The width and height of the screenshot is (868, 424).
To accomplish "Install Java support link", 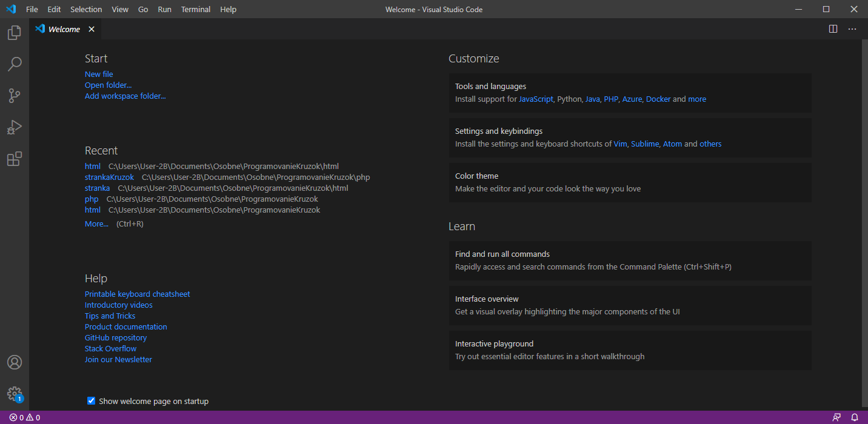I will point(592,99).
